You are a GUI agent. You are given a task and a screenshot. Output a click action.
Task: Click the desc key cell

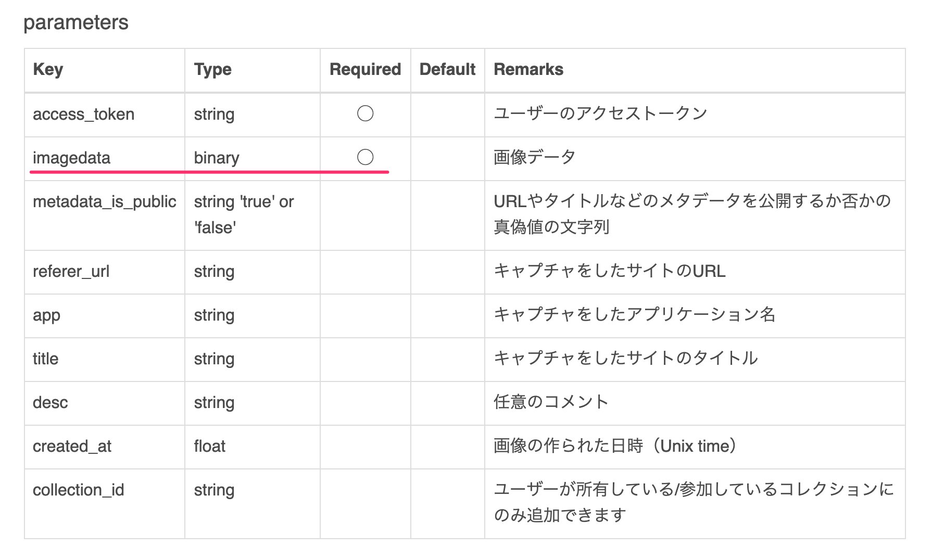tap(105, 403)
